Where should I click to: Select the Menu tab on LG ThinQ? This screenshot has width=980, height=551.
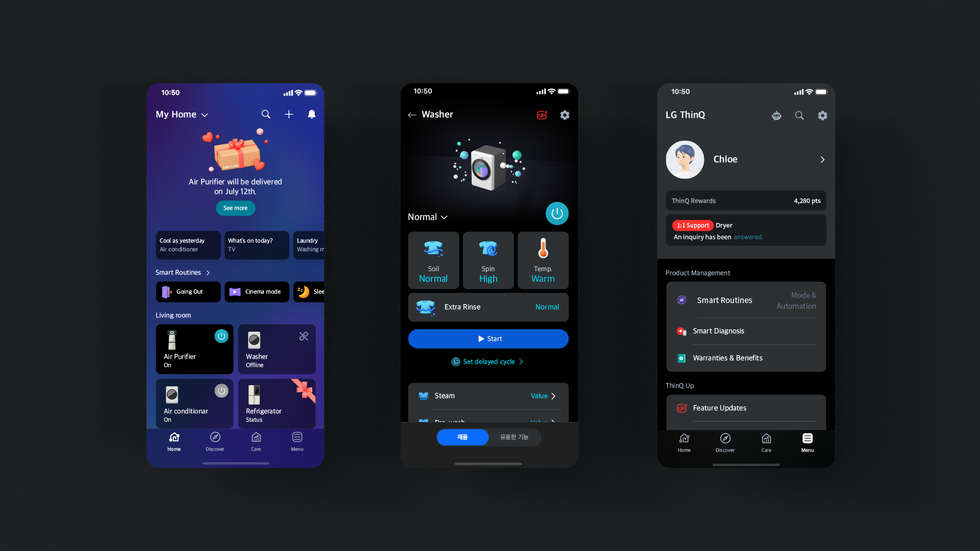[x=807, y=441]
